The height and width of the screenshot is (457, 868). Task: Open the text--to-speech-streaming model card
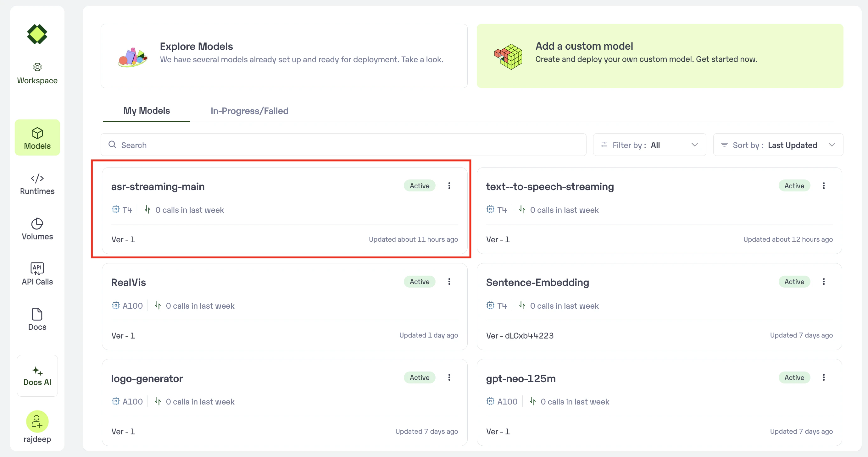pyautogui.click(x=659, y=211)
